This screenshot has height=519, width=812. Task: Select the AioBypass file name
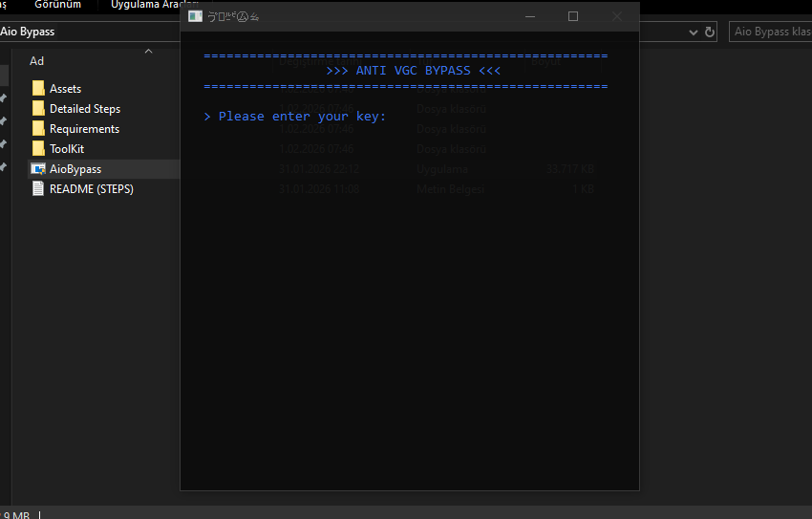[x=75, y=169]
